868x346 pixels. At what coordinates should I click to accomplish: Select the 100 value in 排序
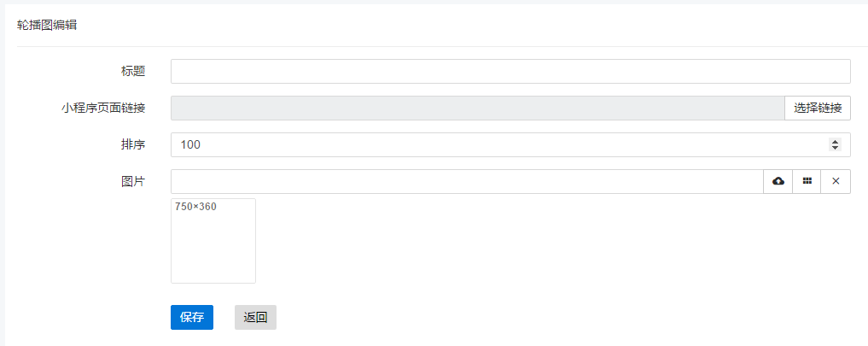(190, 144)
